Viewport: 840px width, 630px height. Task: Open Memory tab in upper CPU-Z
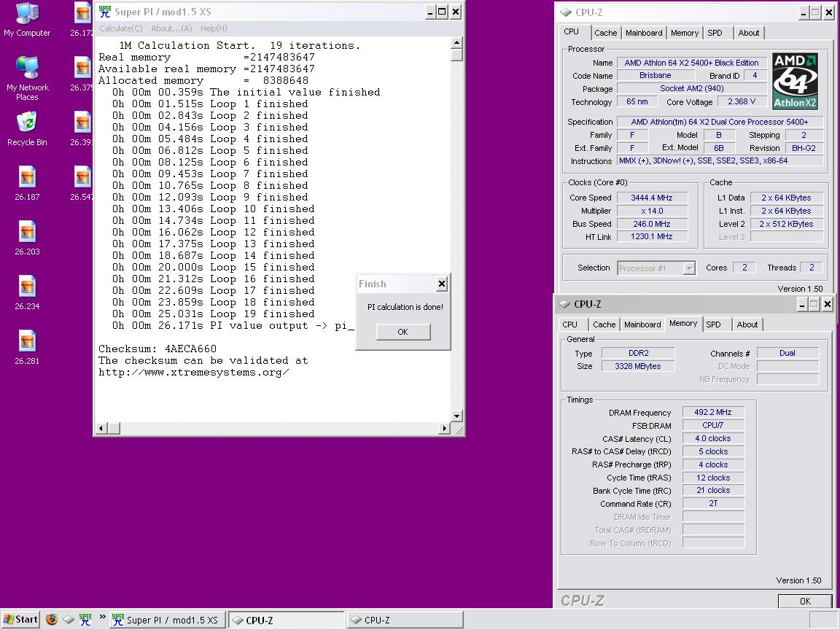coord(685,33)
